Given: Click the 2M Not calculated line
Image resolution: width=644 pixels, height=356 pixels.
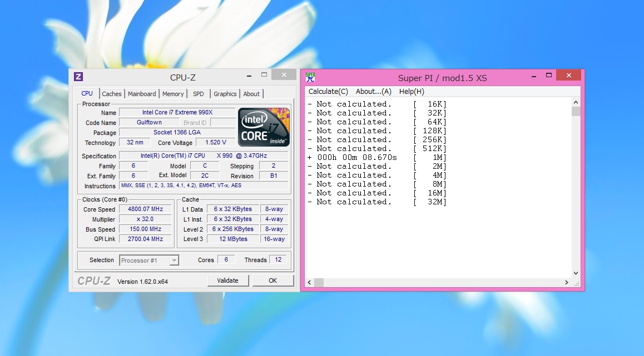Looking at the screenshot, I should (377, 167).
